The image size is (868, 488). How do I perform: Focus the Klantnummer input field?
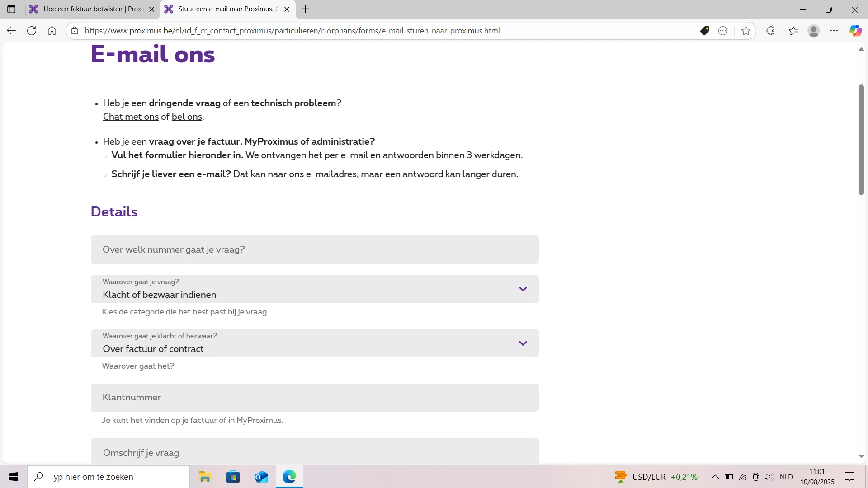coord(315,398)
